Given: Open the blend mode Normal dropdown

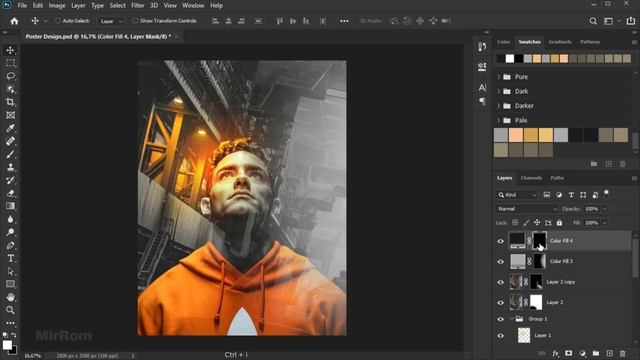Looking at the screenshot, I should tap(527, 209).
